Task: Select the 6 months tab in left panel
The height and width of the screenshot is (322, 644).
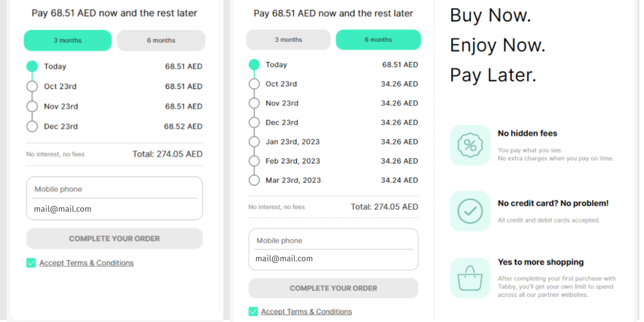Action: tap(161, 40)
